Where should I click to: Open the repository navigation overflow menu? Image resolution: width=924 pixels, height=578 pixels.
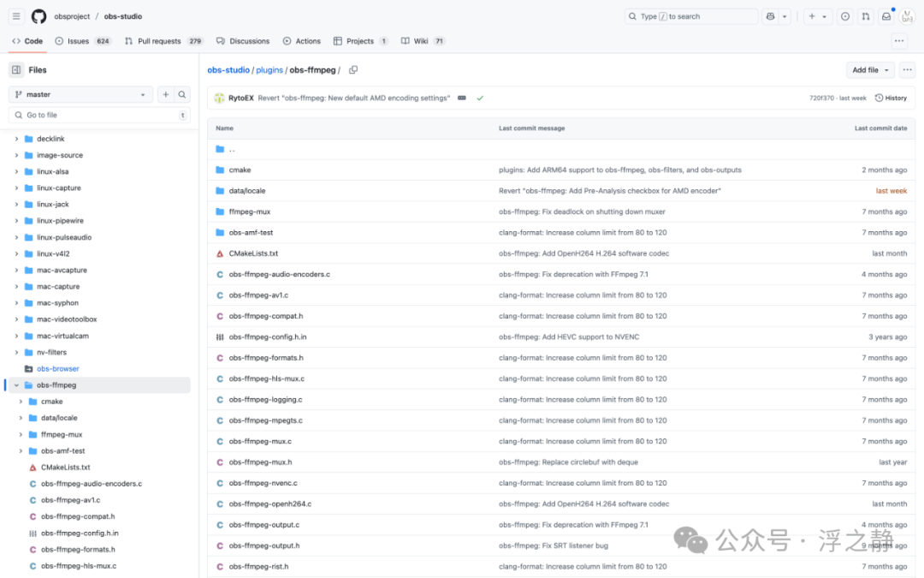899,41
